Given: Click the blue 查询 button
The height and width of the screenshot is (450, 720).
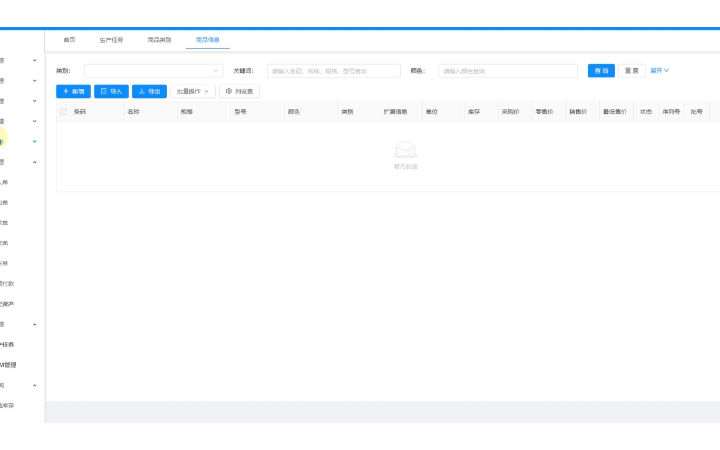Looking at the screenshot, I should (x=601, y=71).
